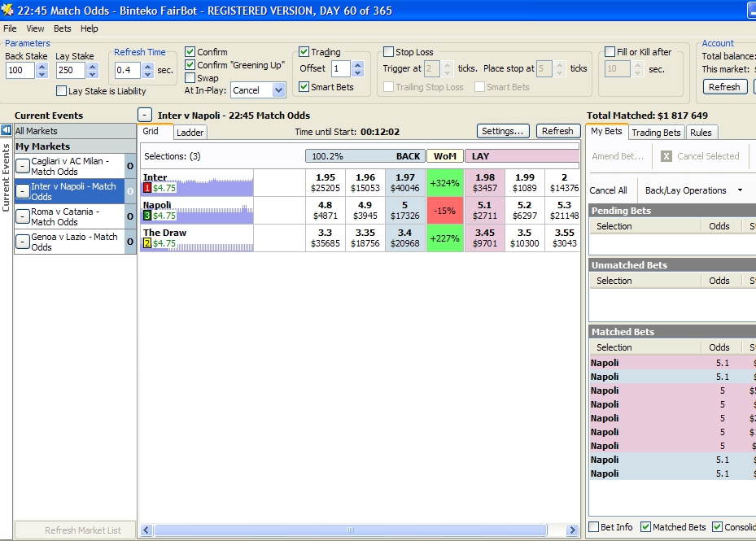Select All Markets in Current Events
This screenshot has width=756, height=541.
(75, 131)
